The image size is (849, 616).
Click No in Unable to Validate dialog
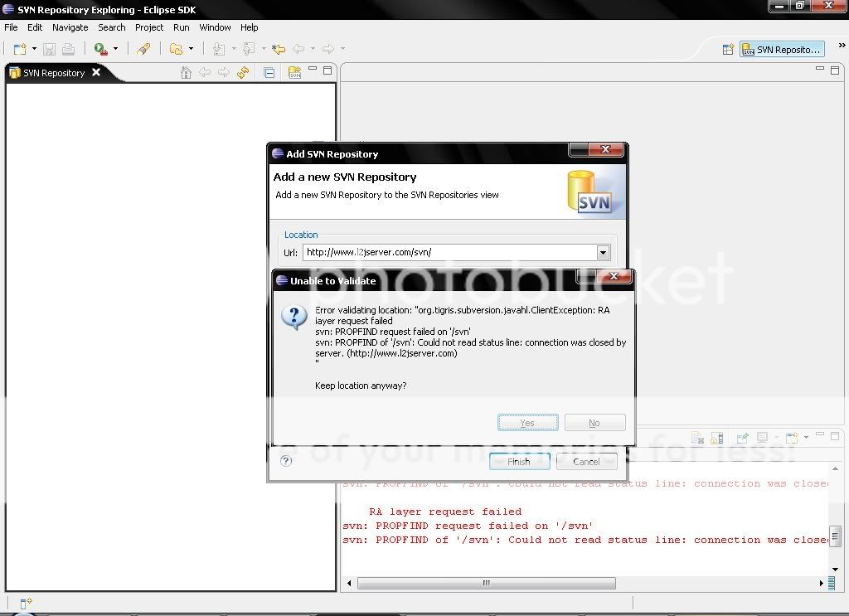[x=594, y=423]
